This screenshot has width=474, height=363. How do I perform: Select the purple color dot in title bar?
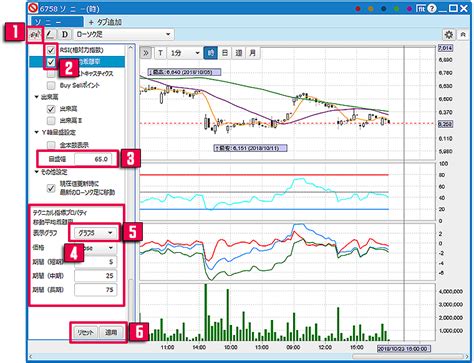point(409,9)
